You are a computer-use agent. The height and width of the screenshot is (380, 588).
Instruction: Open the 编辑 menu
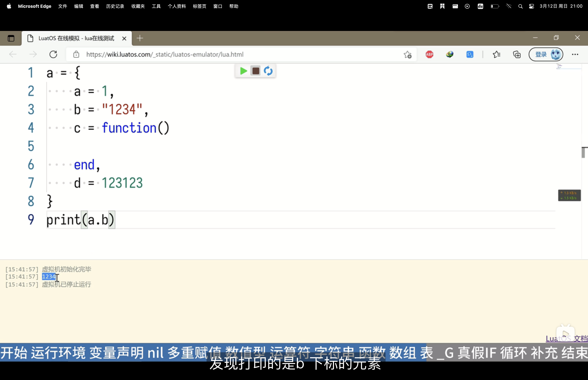click(79, 6)
